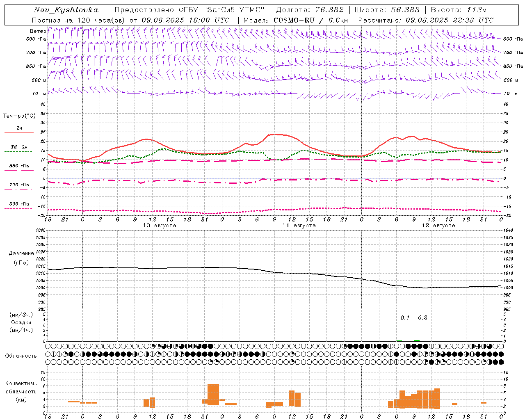Click the 'Td 2м' dew point legend entry

pyautogui.click(x=19, y=147)
